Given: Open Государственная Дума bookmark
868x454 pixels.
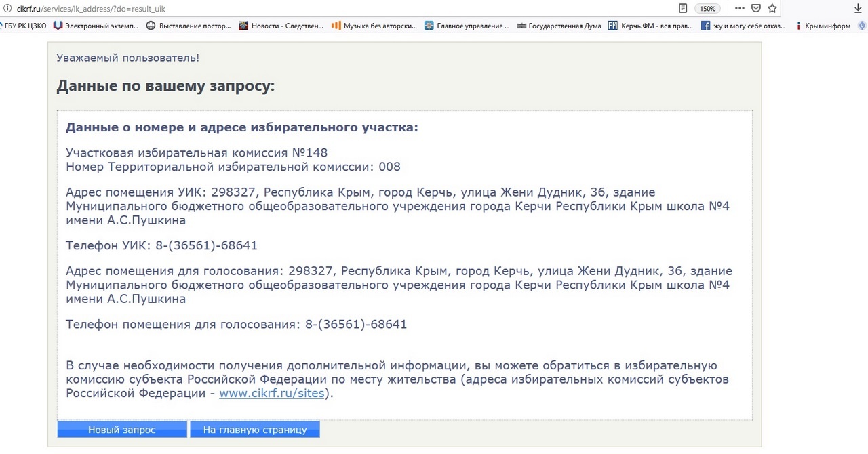Looking at the screenshot, I should pos(559,26).
